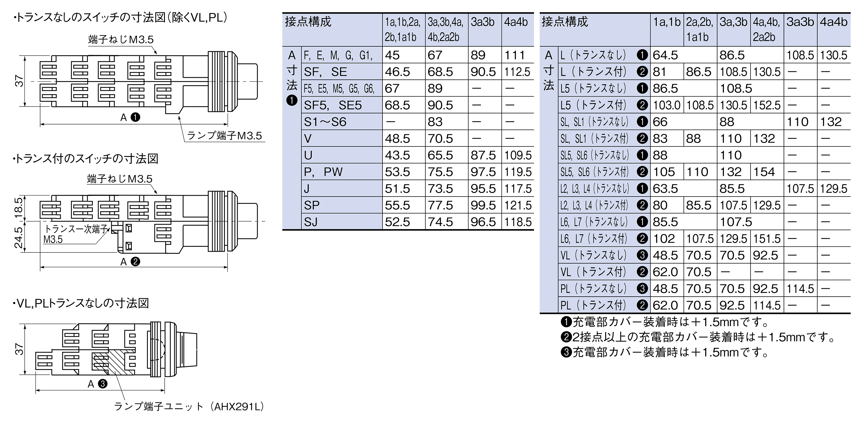Viewport: 868px width, 423px height.
Task: Click the value "45" in the F, E, M row
Action: click(x=392, y=55)
